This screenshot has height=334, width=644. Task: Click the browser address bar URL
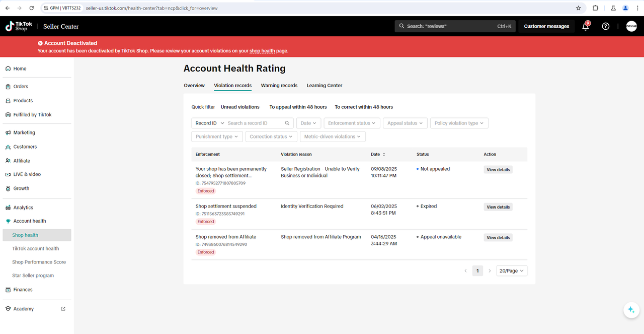(x=152, y=8)
